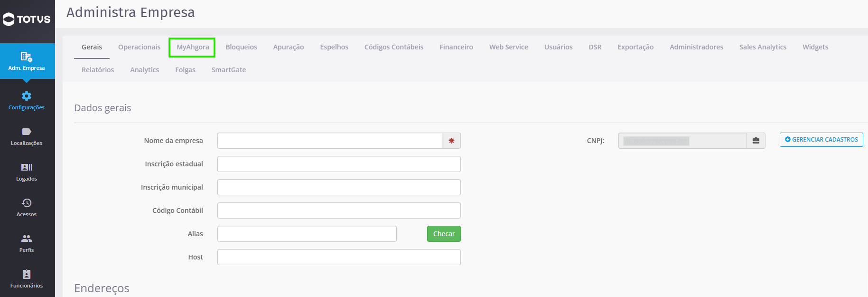Click the Endereços section heading

(102, 288)
